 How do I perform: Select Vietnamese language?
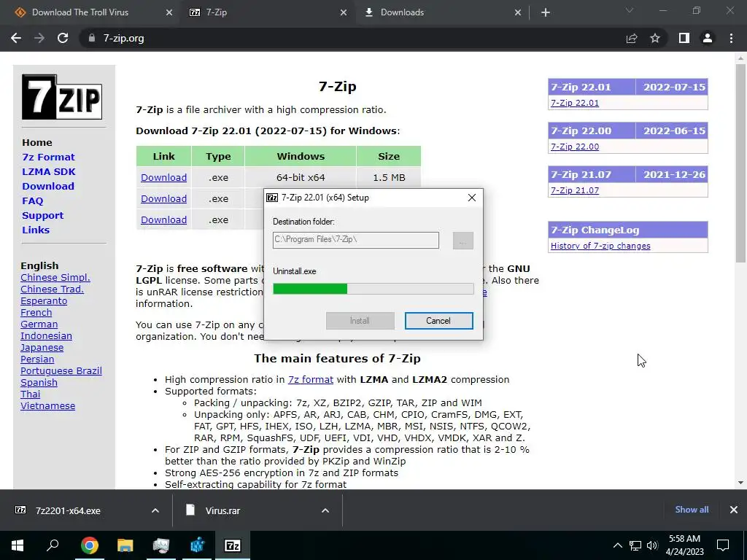point(47,405)
